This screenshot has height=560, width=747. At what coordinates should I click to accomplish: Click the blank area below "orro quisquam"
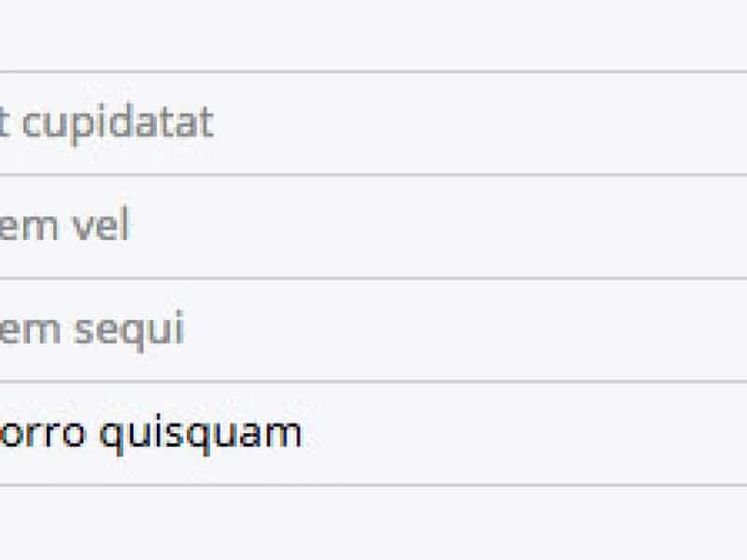click(373, 523)
